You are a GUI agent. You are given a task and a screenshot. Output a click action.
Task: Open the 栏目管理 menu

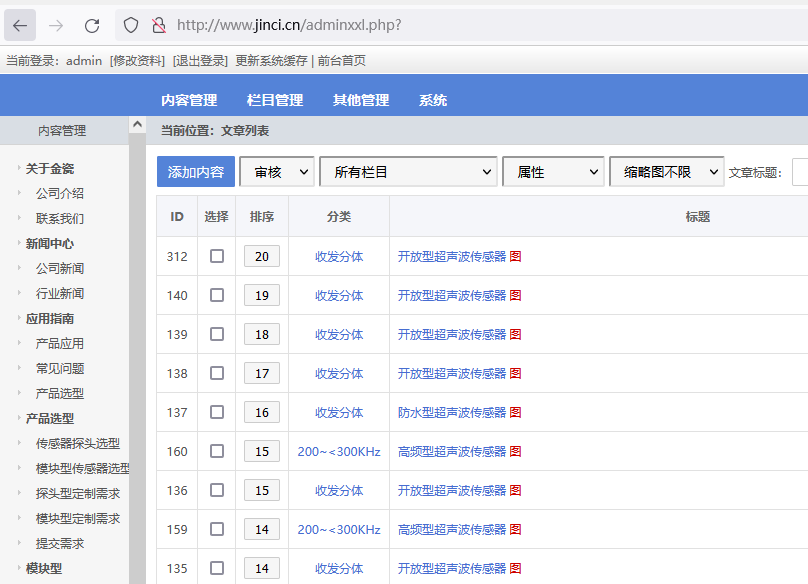tap(275, 100)
